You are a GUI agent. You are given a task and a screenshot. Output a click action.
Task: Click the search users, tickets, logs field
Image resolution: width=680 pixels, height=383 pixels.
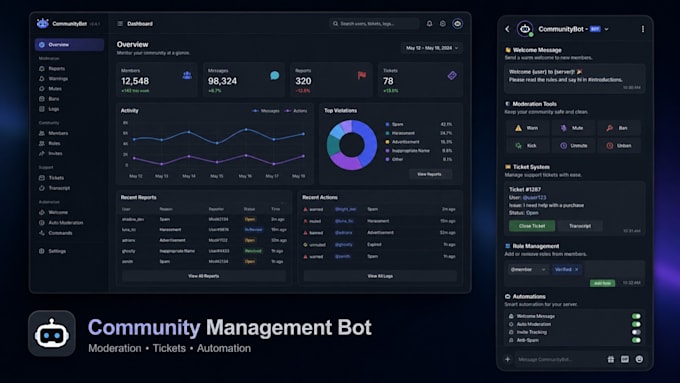[x=374, y=23]
